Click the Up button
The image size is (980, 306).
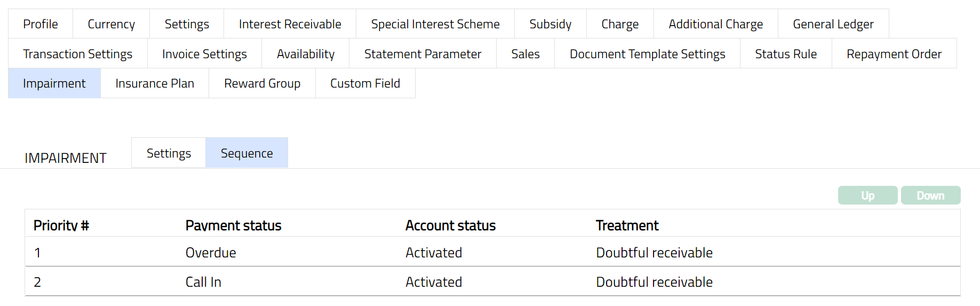(x=867, y=195)
